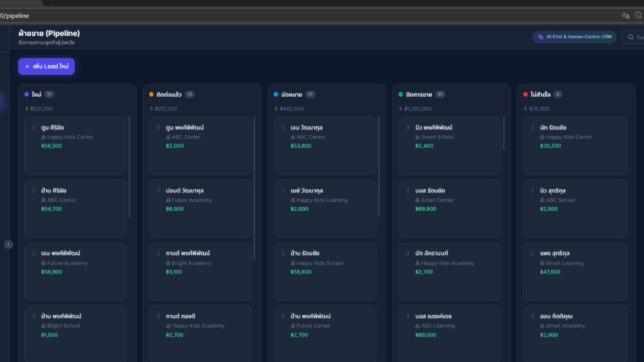Click the translate icon in the address bar

point(625,15)
